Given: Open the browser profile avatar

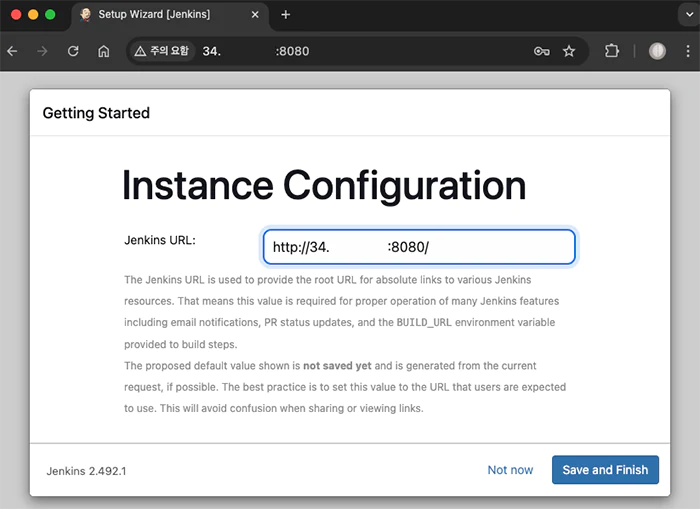Looking at the screenshot, I should (x=657, y=51).
